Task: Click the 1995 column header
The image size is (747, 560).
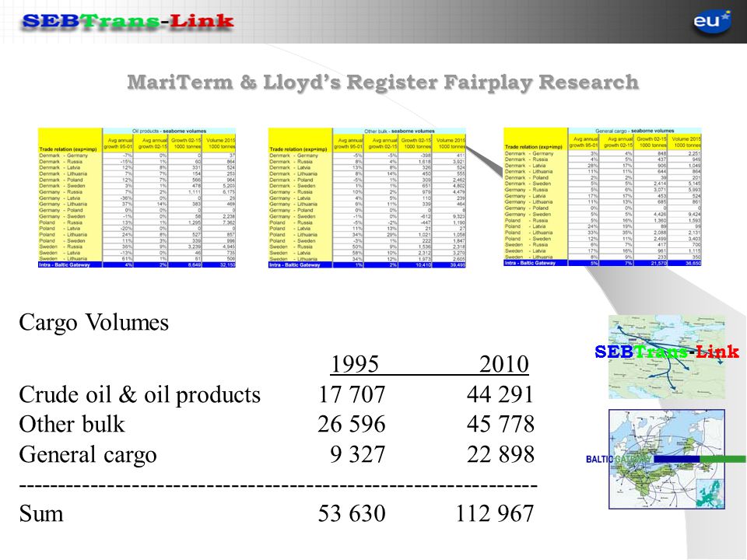Action: (x=355, y=364)
